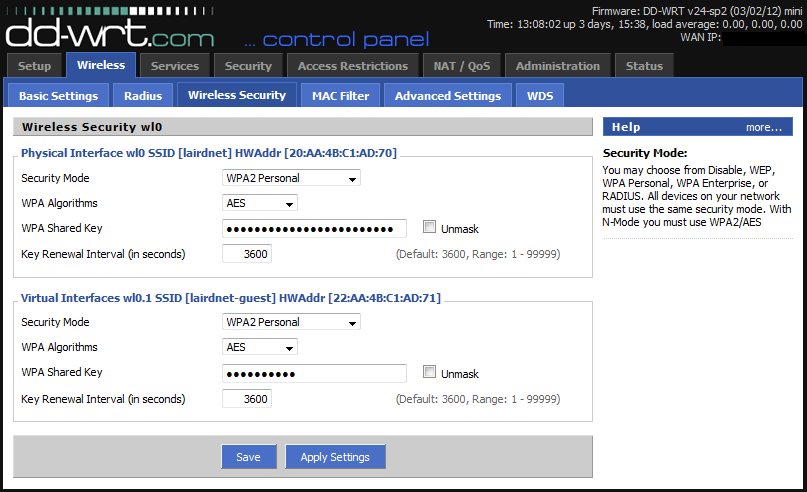This screenshot has width=807, height=492.
Task: Open the Services tab
Action: [x=175, y=66]
